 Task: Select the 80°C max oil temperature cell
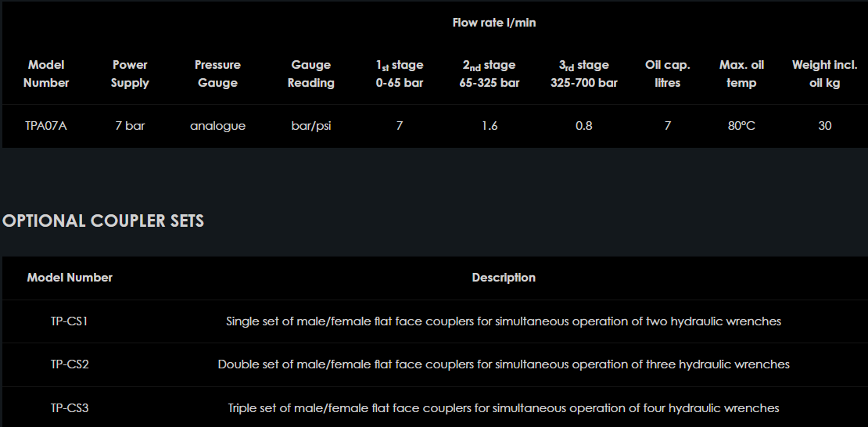pos(741,126)
